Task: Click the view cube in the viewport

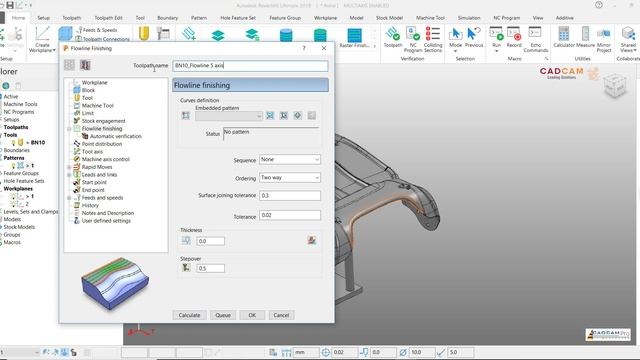Action: [615, 85]
